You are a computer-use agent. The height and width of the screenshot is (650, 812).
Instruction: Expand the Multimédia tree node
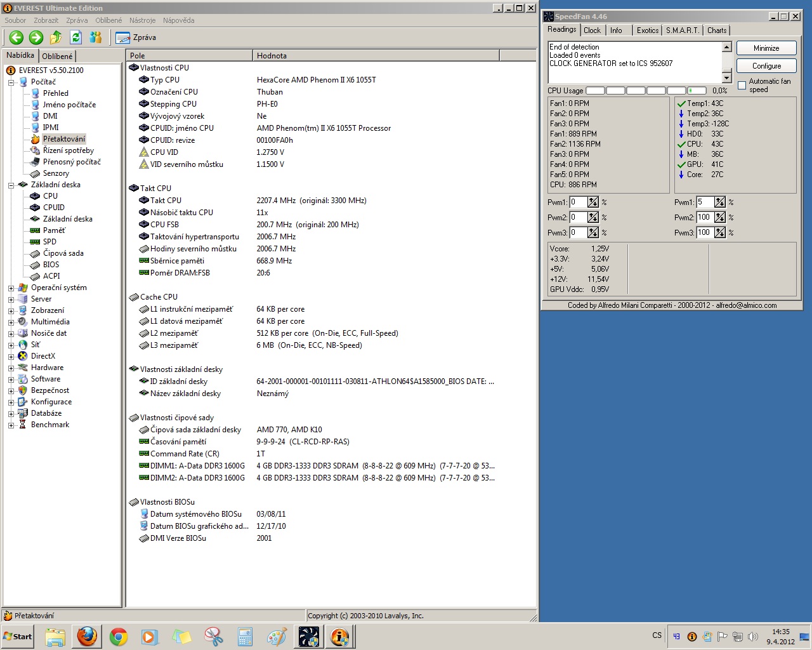coord(11,322)
